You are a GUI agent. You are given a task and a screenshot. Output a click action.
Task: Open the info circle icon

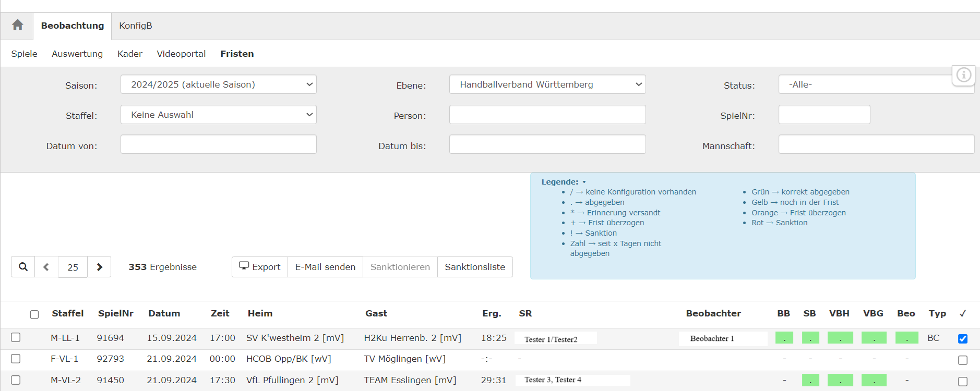(x=963, y=75)
